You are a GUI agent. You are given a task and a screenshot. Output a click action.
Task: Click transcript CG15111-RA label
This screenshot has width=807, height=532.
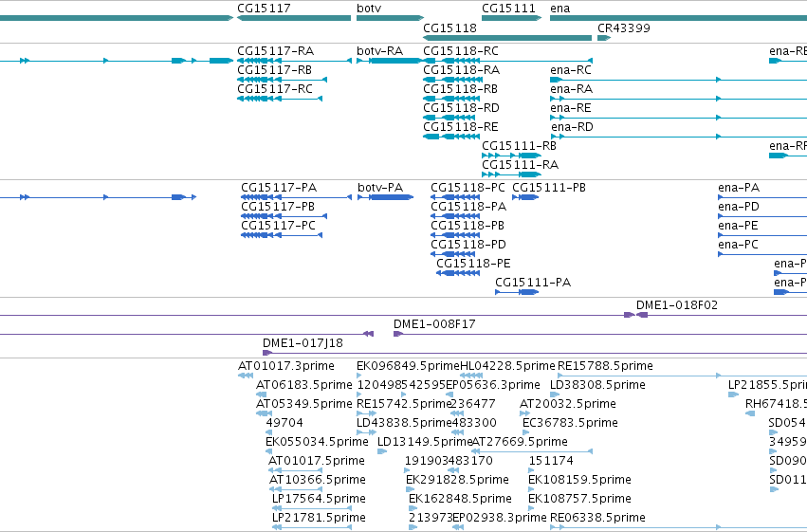click(x=520, y=165)
